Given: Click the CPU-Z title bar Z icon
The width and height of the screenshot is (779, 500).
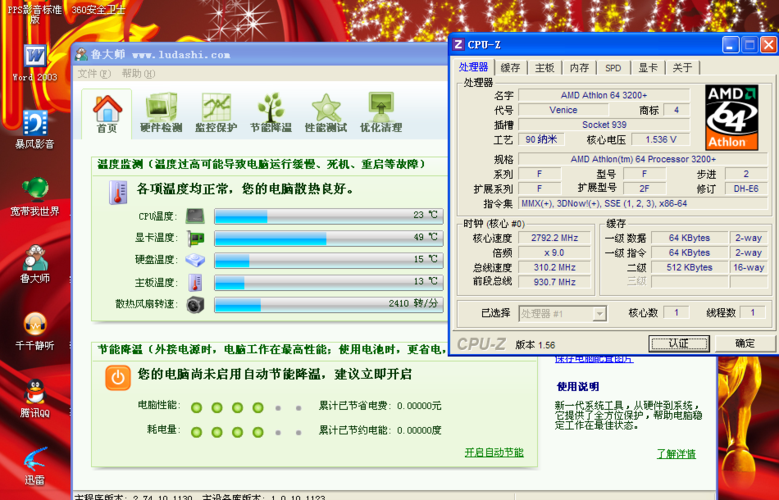Looking at the screenshot, I should pyautogui.click(x=458, y=45).
